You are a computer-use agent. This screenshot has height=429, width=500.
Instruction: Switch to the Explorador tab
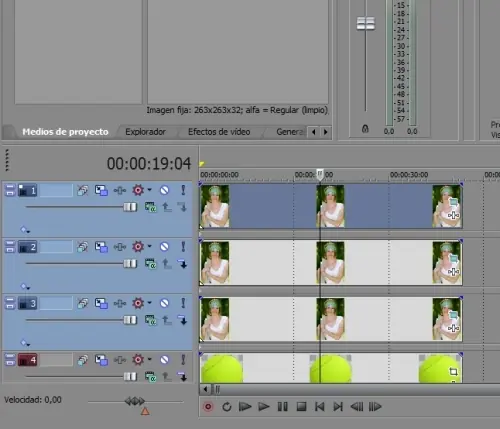(x=145, y=132)
